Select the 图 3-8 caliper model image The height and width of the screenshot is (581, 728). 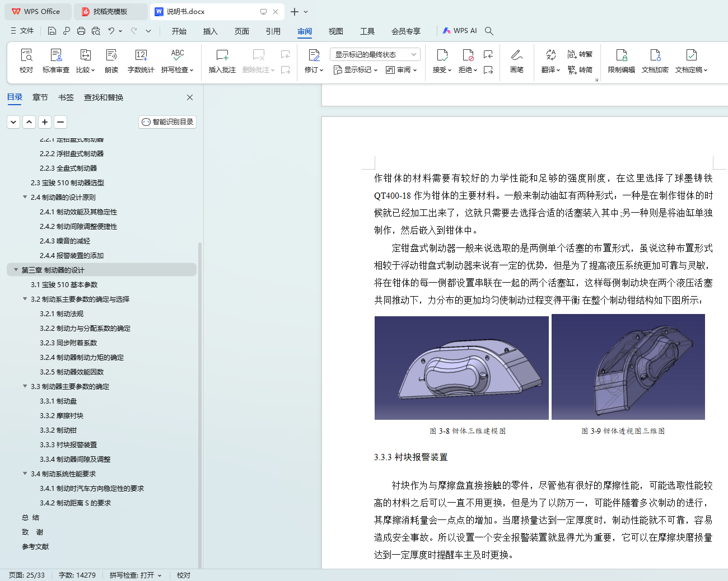tap(461, 368)
